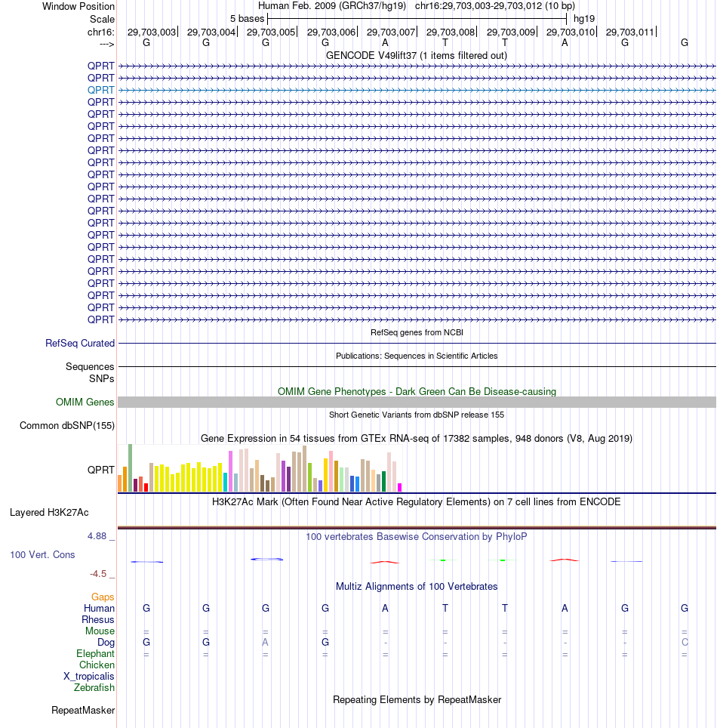This screenshot has height=728, width=717.
Task: Click the SNPs label under Sequences
Action: (102, 379)
